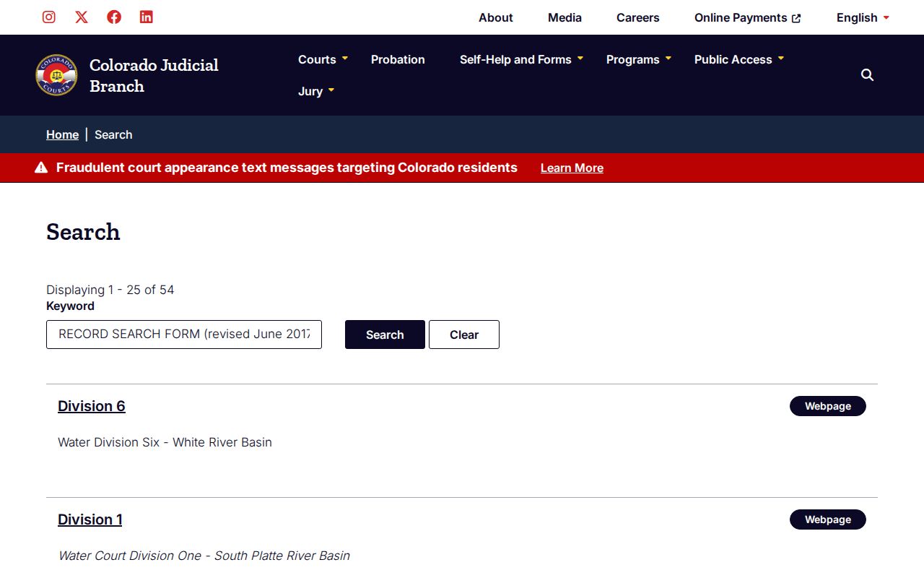Click the warning triangle alert icon

41,168
